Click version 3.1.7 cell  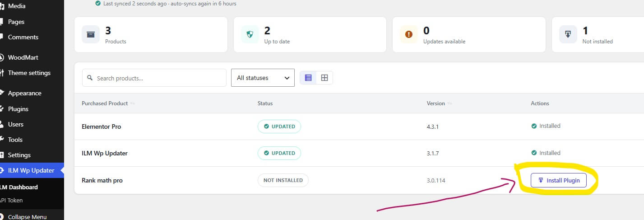(433, 153)
